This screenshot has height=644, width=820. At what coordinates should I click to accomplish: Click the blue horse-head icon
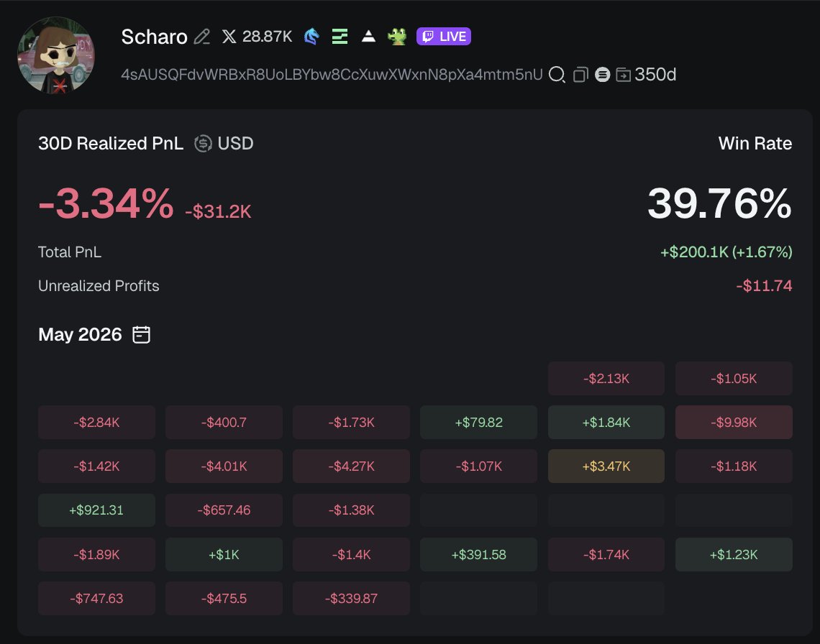[311, 37]
